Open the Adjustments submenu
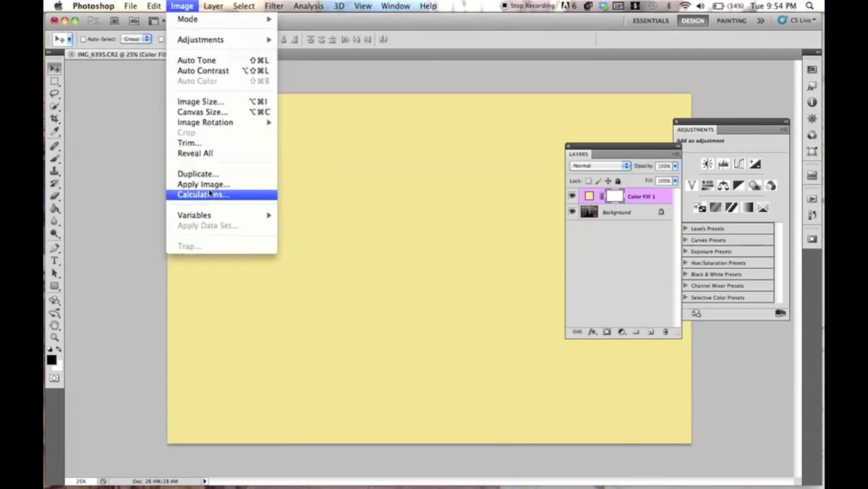868x489 pixels. pos(221,40)
